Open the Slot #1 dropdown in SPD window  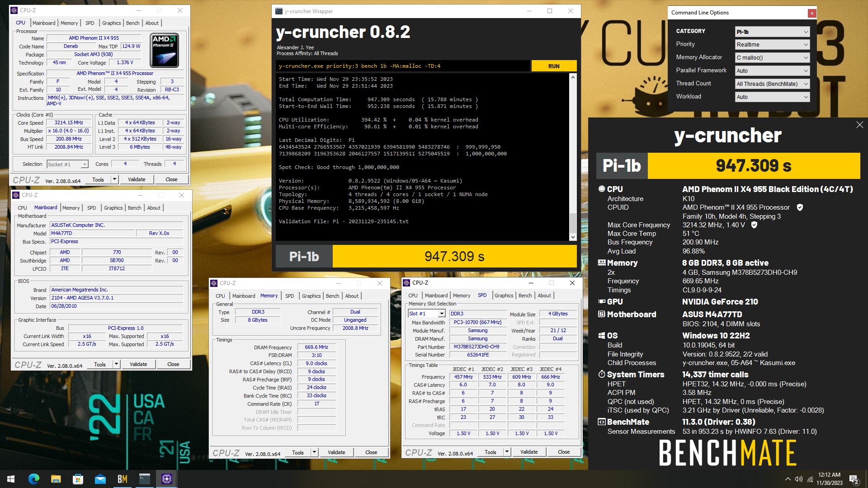point(426,314)
